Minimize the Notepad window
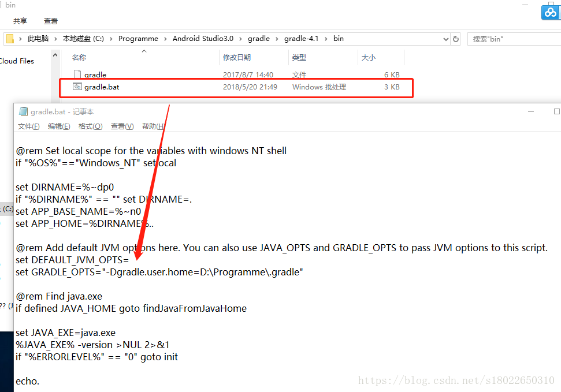The width and height of the screenshot is (561, 392). point(531,112)
